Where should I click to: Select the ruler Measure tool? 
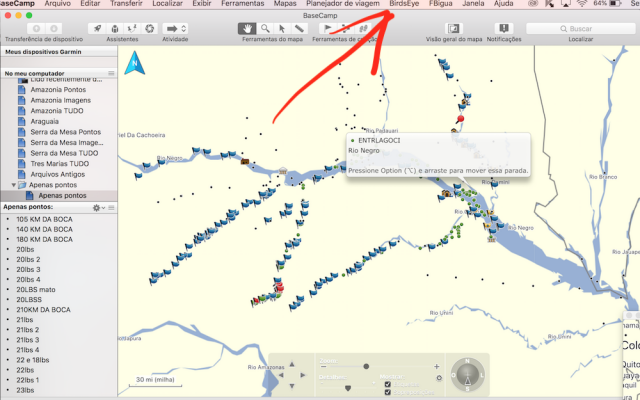[x=299, y=29]
